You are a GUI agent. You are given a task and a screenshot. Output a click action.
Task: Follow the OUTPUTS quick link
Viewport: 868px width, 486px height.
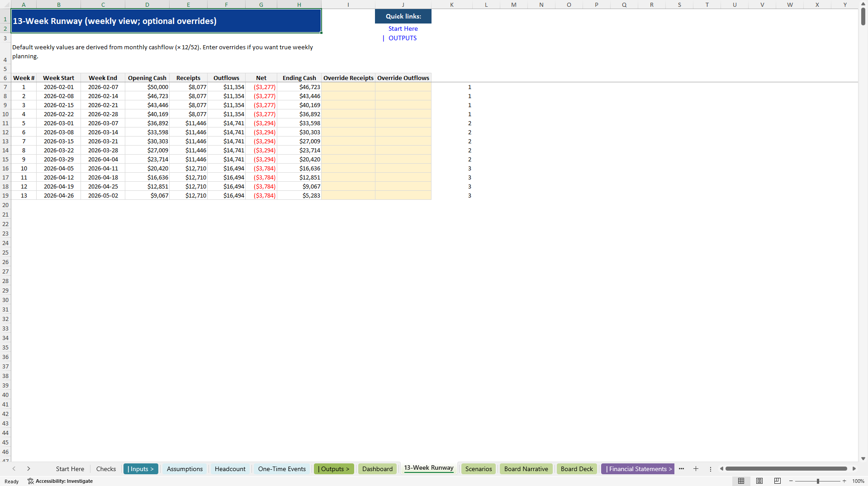tap(403, 38)
